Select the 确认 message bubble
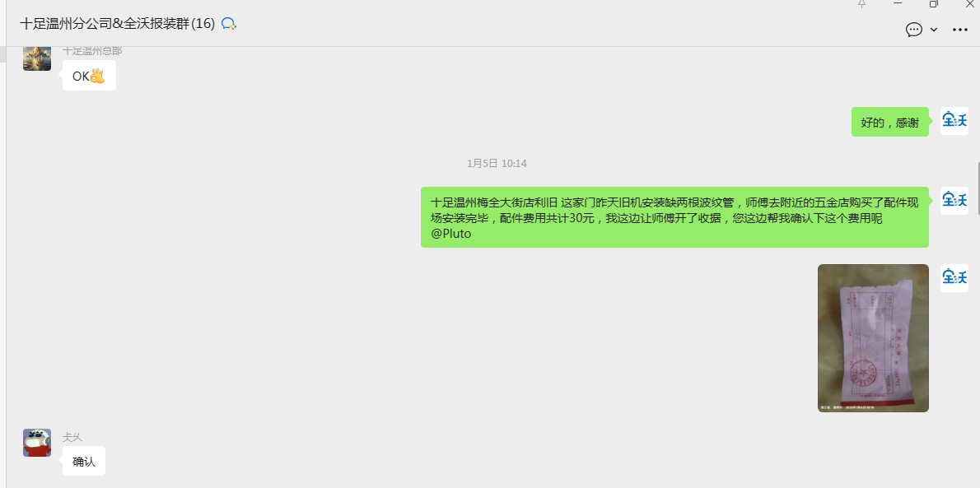The image size is (980, 488). point(84,462)
